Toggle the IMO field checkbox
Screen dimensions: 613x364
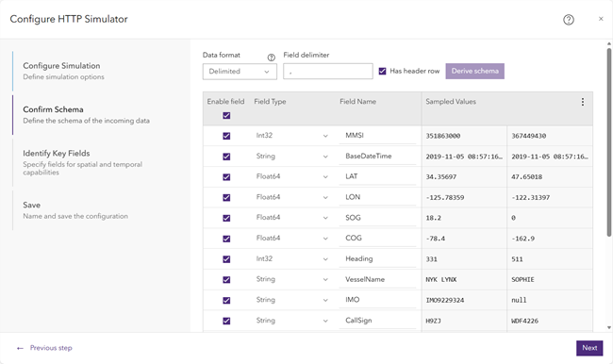point(226,300)
